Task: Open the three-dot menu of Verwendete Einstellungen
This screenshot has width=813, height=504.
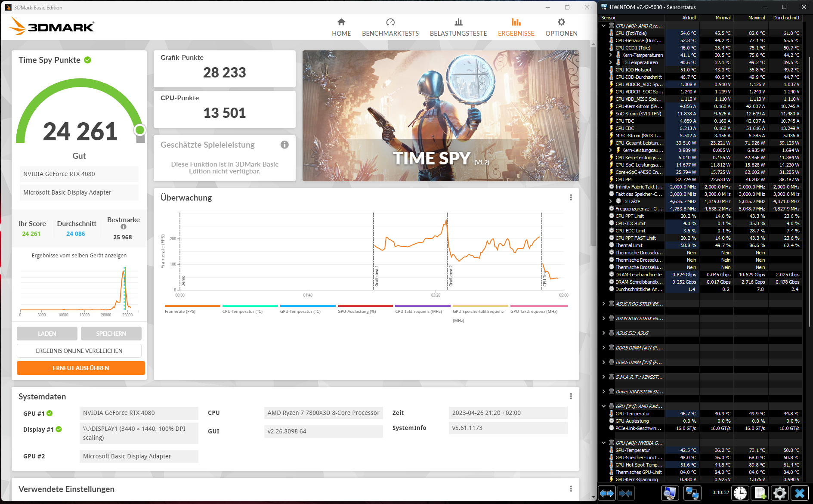Action: [x=571, y=489]
